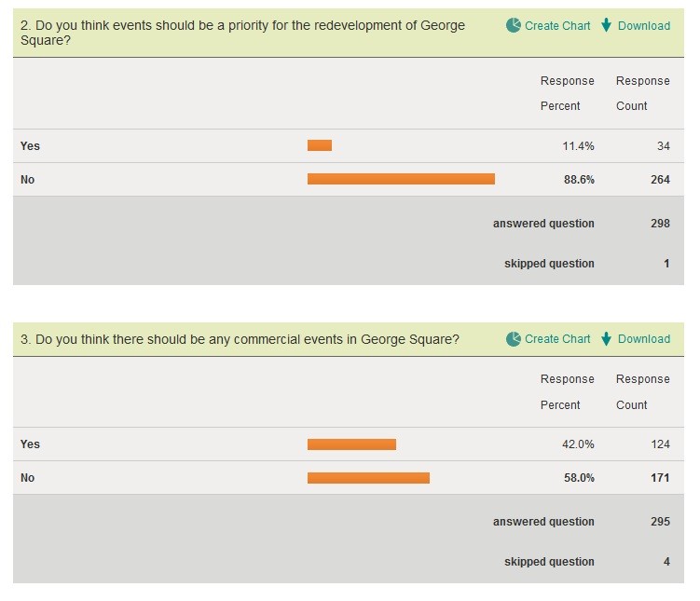Click the orange No bar at 58.0%
Screen dimensions: 700x601
click(x=368, y=478)
